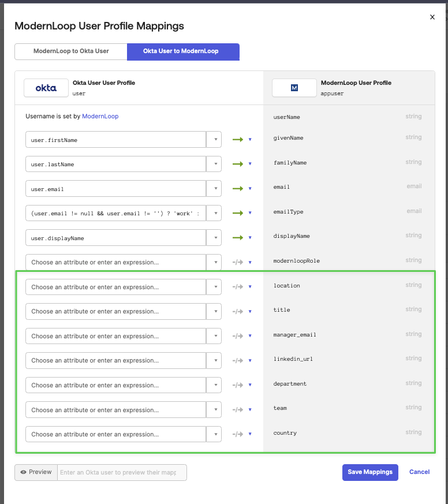Open attribute dropdown for user.firstName
This screenshot has width=448, height=504.
(214, 140)
